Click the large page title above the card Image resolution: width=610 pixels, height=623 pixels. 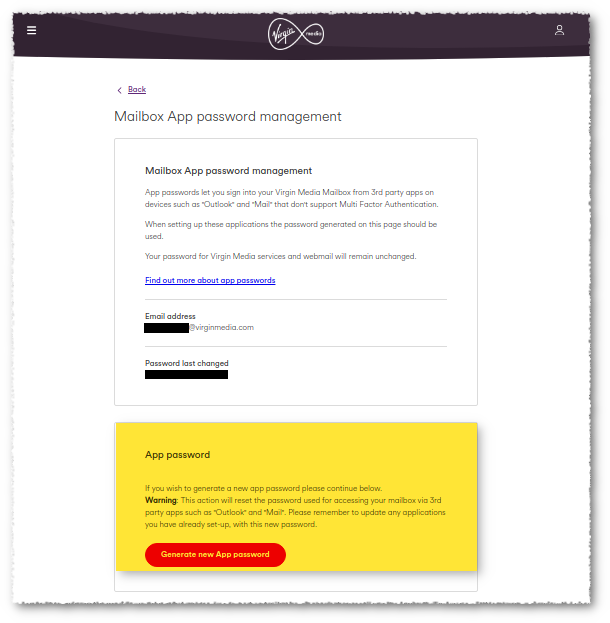(x=227, y=116)
